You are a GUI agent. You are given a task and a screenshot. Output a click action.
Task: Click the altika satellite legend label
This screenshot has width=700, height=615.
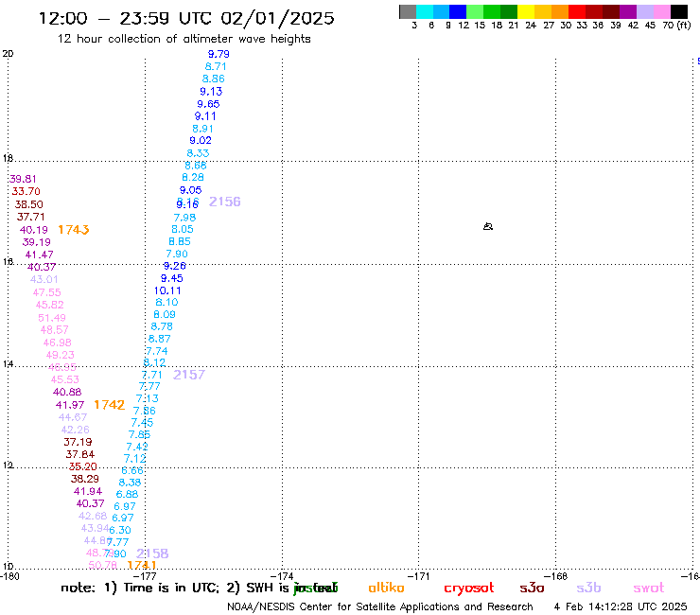coord(386,588)
